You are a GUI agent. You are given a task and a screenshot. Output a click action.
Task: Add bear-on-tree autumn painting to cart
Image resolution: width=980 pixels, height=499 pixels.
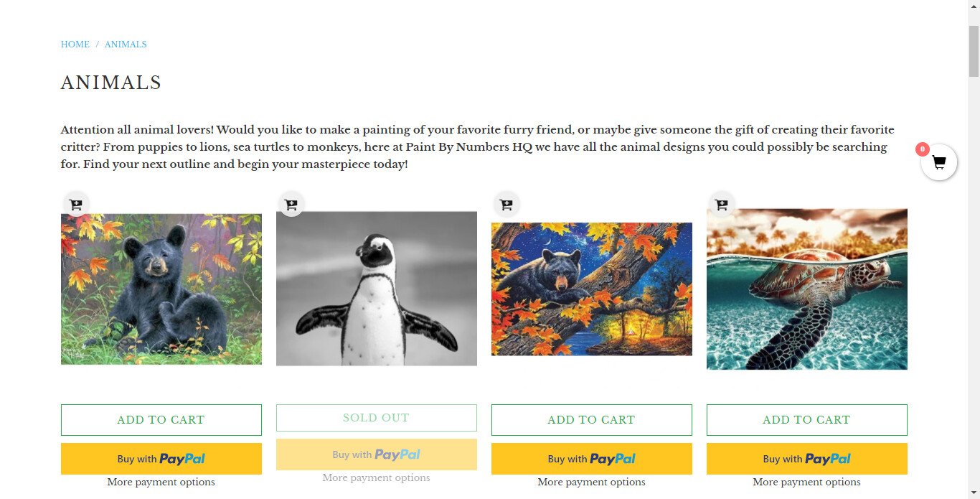[592, 420]
